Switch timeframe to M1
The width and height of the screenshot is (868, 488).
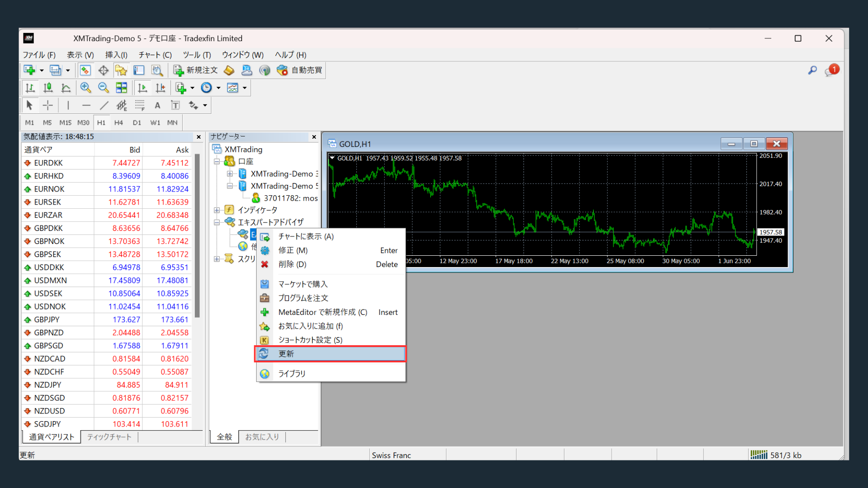(x=29, y=122)
